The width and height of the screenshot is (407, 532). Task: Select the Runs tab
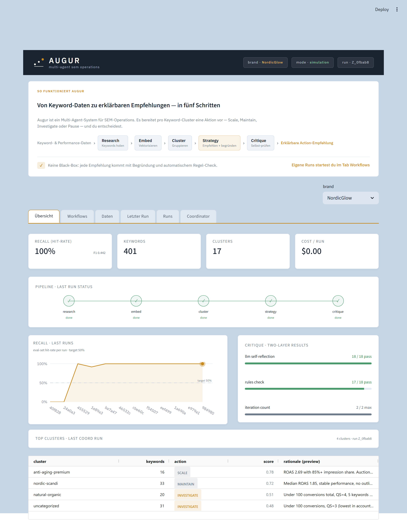pos(168,216)
